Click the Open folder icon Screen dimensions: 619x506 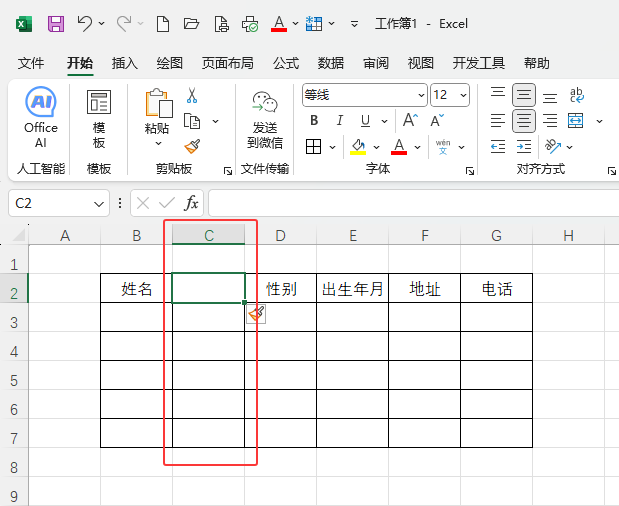pyautogui.click(x=191, y=24)
